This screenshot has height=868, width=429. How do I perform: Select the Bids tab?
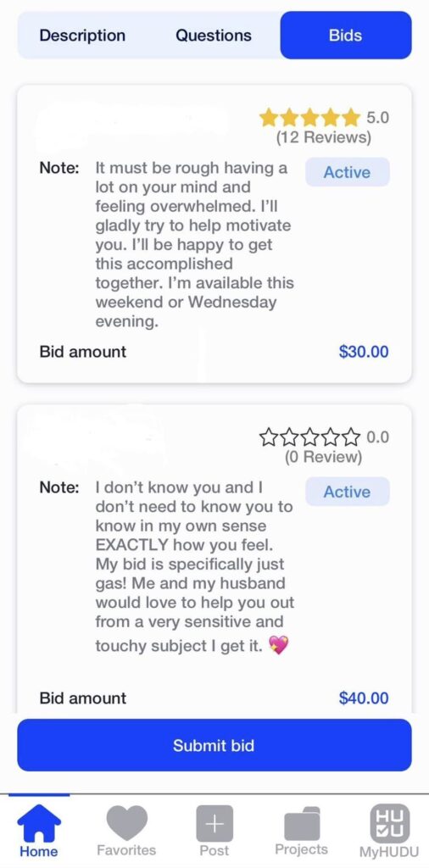[x=346, y=36]
